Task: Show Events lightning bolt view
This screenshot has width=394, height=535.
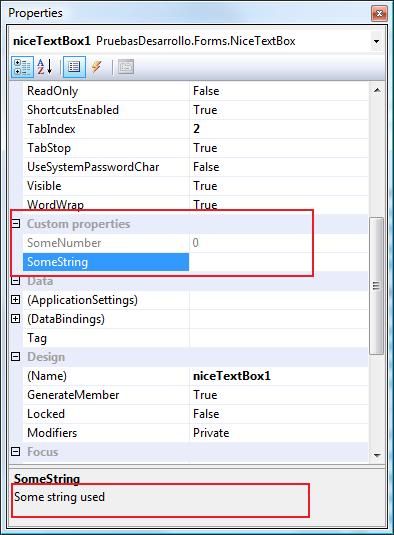Action: [x=97, y=67]
